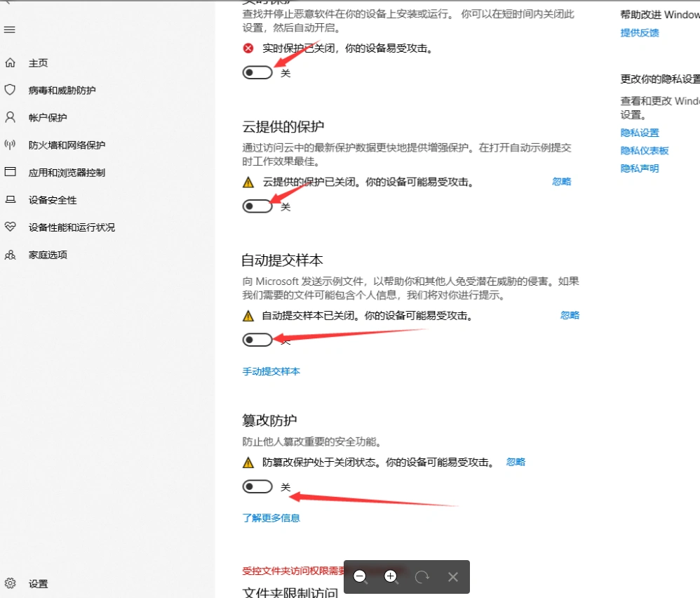Click 忽略 for the tamper protection warning
The image size is (700, 598).
pos(516,462)
